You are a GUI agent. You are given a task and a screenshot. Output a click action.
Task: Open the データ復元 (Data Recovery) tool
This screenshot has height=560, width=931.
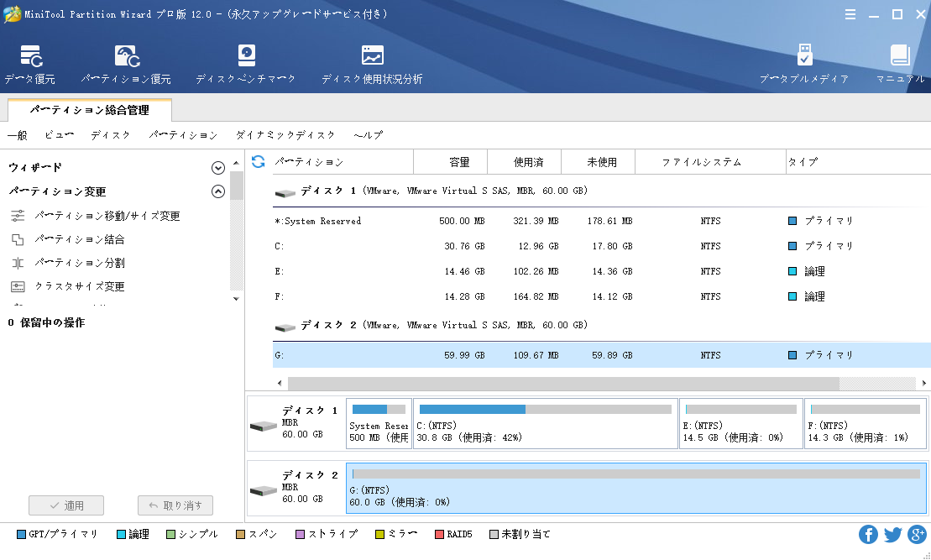[30, 65]
